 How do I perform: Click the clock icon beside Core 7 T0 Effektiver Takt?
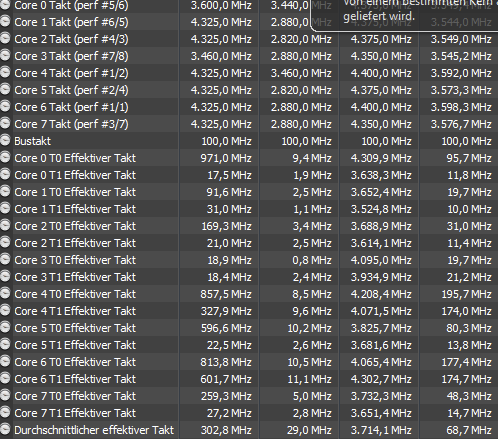5,396
